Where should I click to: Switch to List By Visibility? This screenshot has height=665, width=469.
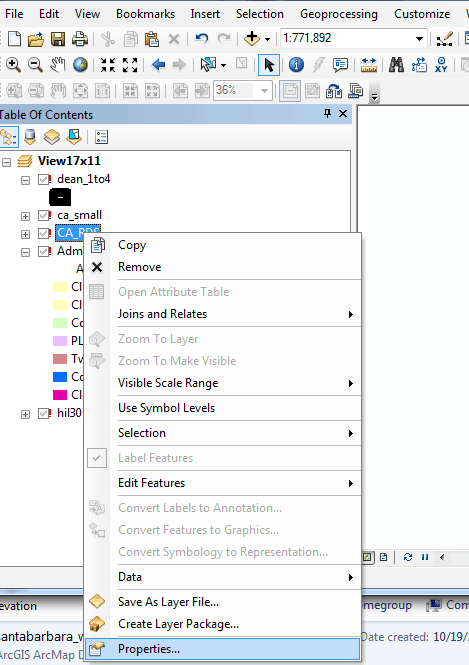[x=52, y=137]
